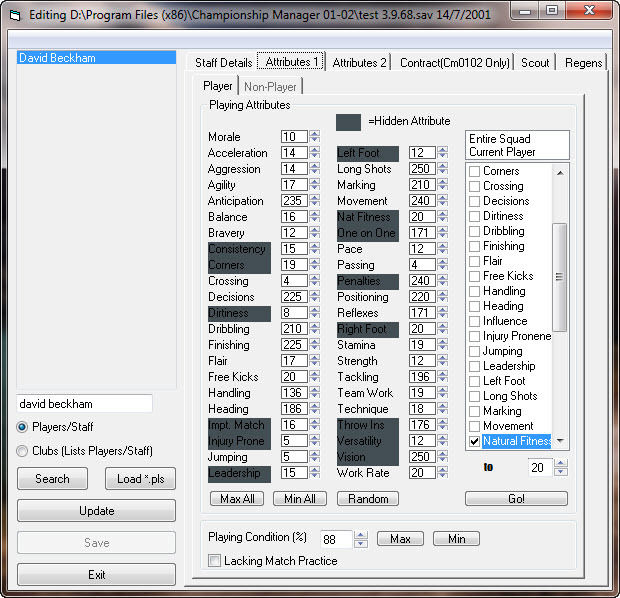The image size is (620, 598).
Task: Select Entire Squad in scope list
Action: coord(500,139)
